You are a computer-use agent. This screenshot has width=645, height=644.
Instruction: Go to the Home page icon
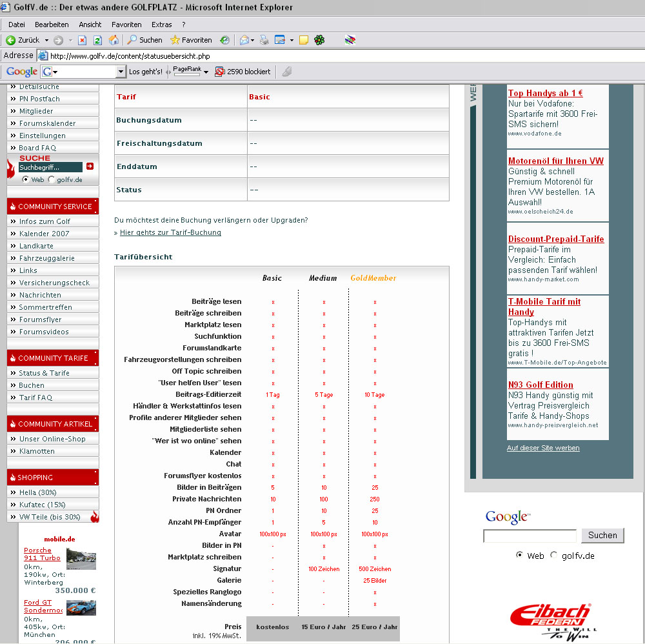(x=114, y=40)
